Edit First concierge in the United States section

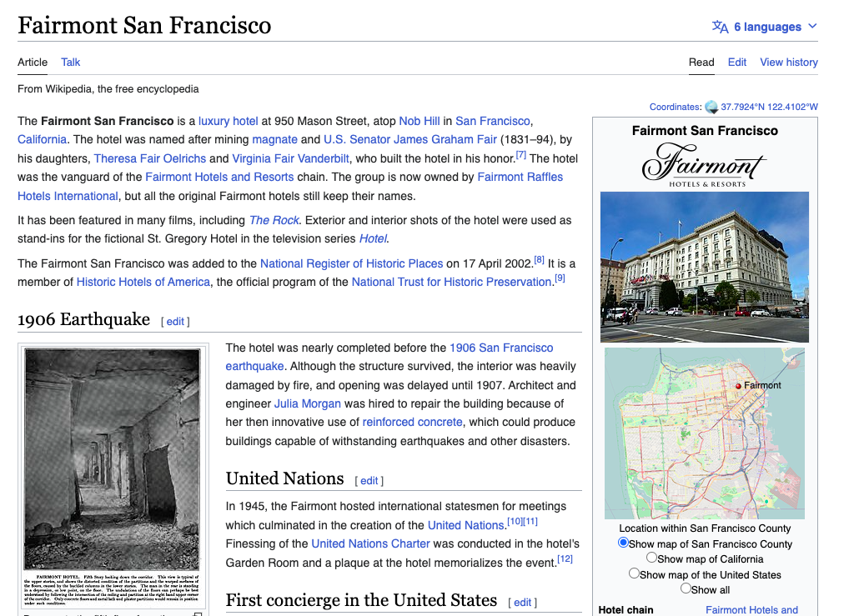523,603
